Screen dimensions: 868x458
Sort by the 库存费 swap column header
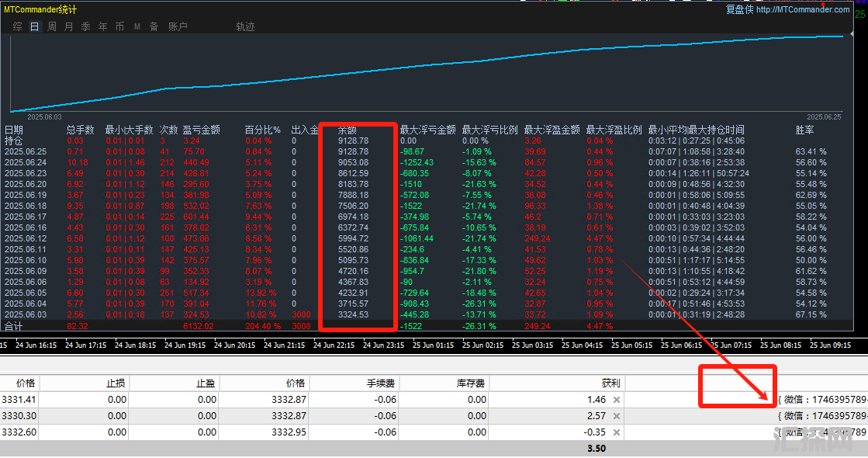[x=471, y=383]
